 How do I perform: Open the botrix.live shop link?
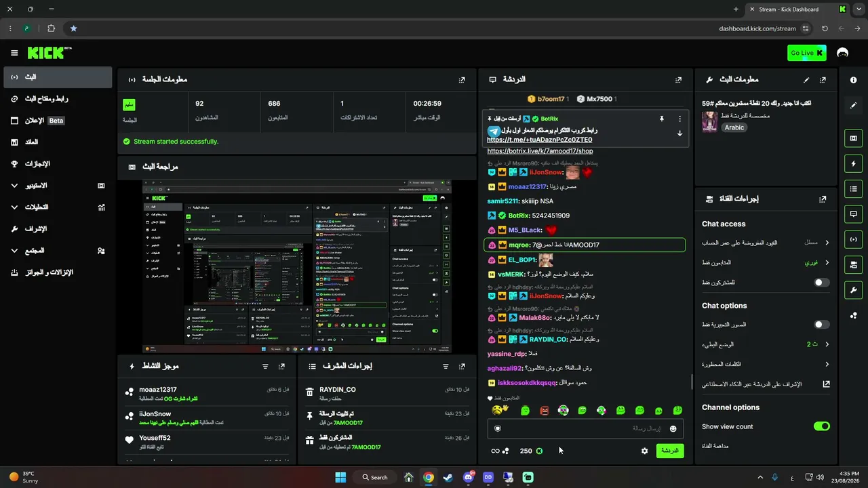pyautogui.click(x=540, y=151)
